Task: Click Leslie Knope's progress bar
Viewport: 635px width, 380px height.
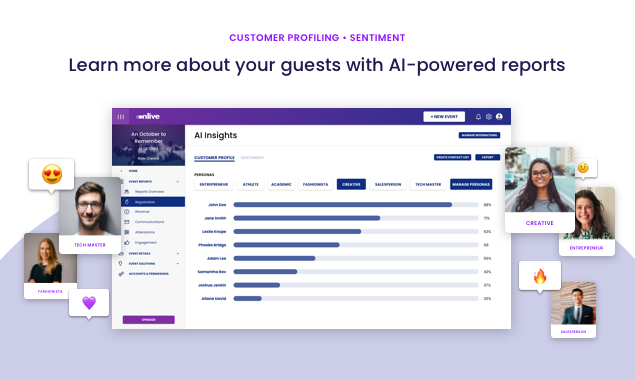Action: 356,232
